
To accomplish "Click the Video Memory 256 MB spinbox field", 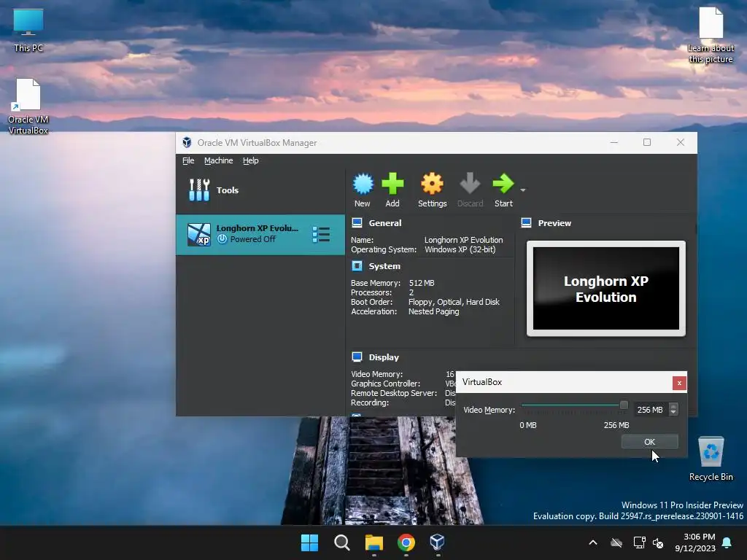I will pyautogui.click(x=650, y=410).
